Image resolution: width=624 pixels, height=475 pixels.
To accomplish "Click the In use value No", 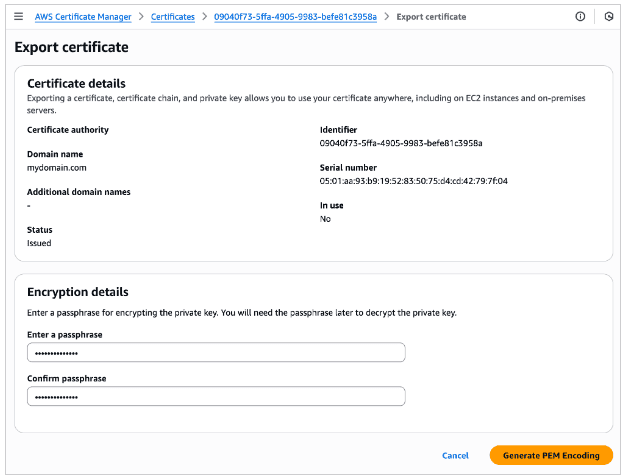I will 325,219.
